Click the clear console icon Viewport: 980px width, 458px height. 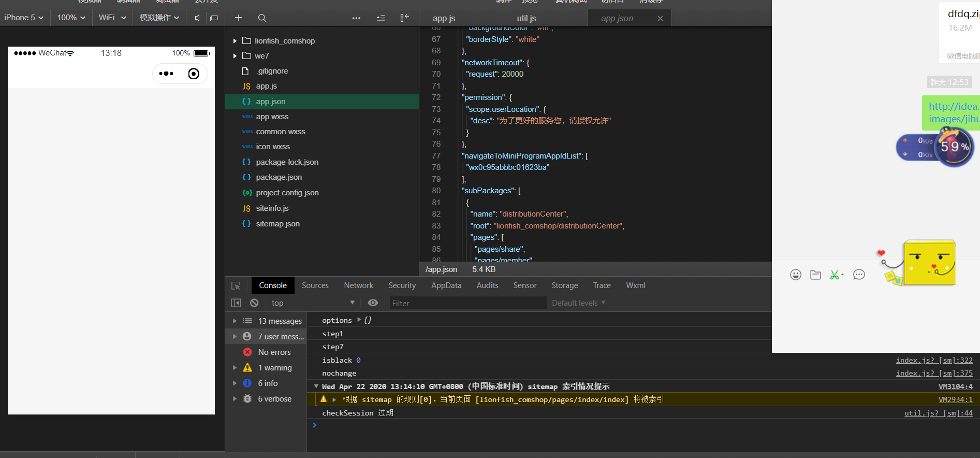tap(254, 303)
